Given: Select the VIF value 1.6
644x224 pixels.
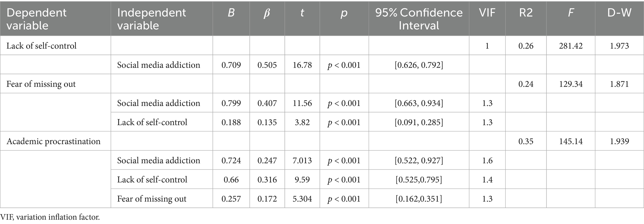Looking at the screenshot, I should (x=487, y=160).
